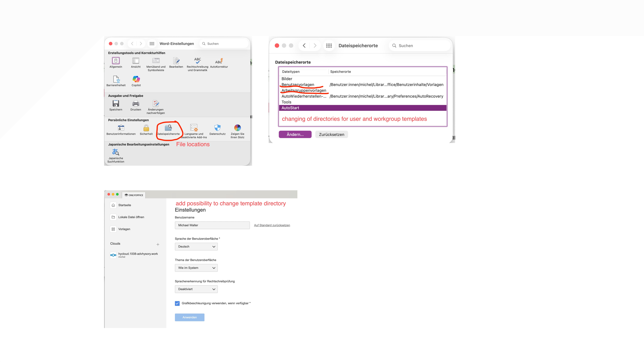Image resolution: width=644 pixels, height=362 pixels.
Task: Click the Speichern floppy disk icon
Action: click(x=116, y=103)
